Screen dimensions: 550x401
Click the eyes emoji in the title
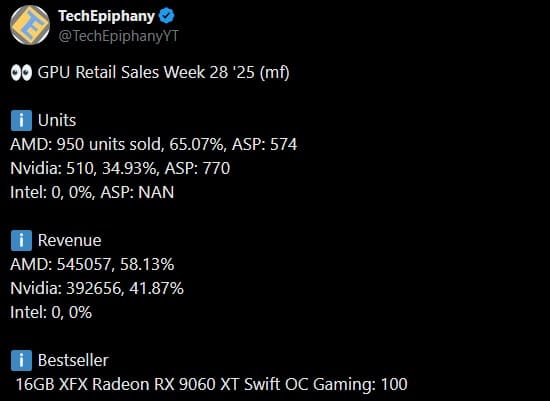click(x=21, y=73)
